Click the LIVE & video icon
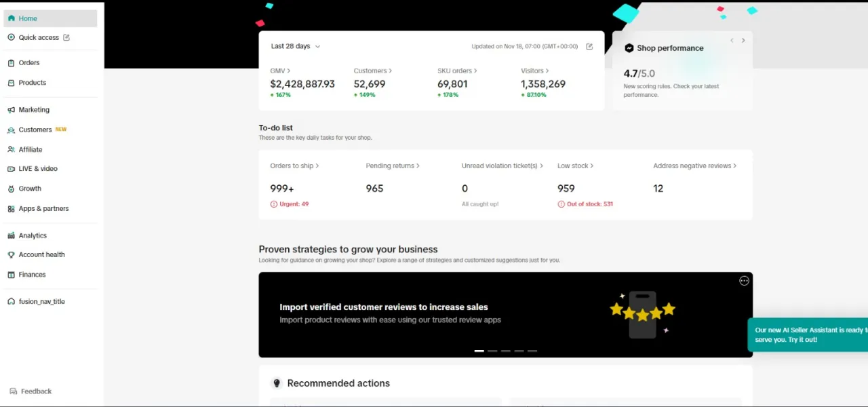The width and height of the screenshot is (868, 407). [x=12, y=169]
